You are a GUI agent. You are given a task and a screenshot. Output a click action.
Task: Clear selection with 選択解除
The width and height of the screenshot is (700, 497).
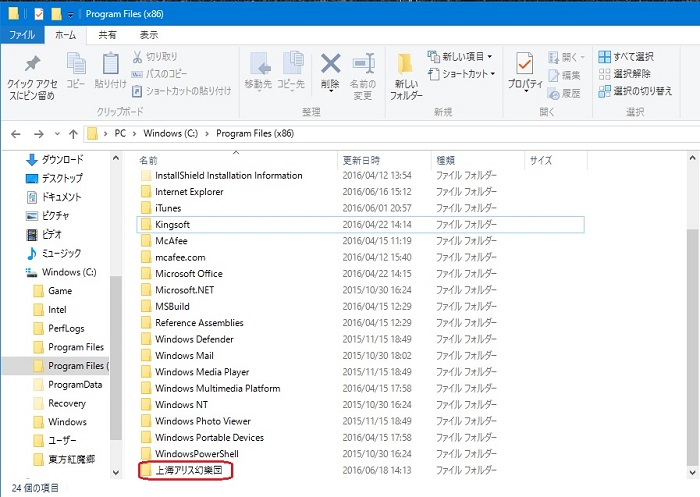[625, 74]
